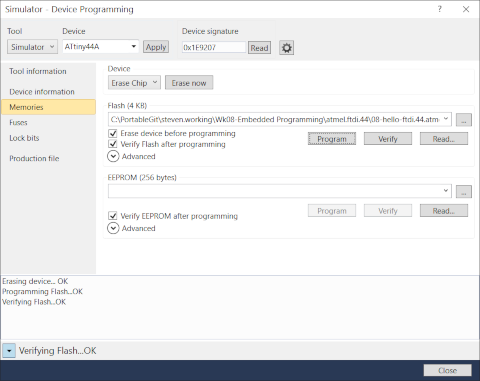Click the disabled EEPROM Program button
The width and height of the screenshot is (480, 381).
pyautogui.click(x=332, y=211)
